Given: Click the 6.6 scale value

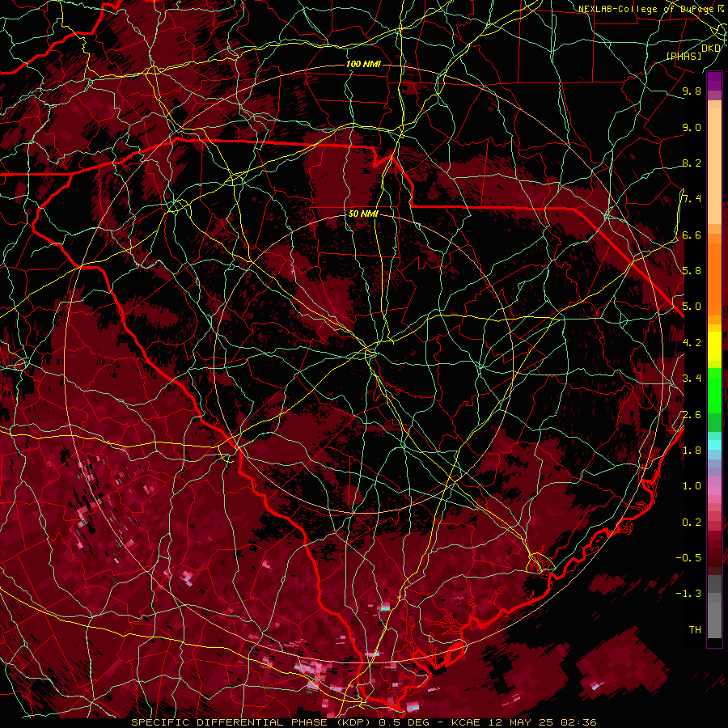Looking at the screenshot, I should pyautogui.click(x=692, y=235).
